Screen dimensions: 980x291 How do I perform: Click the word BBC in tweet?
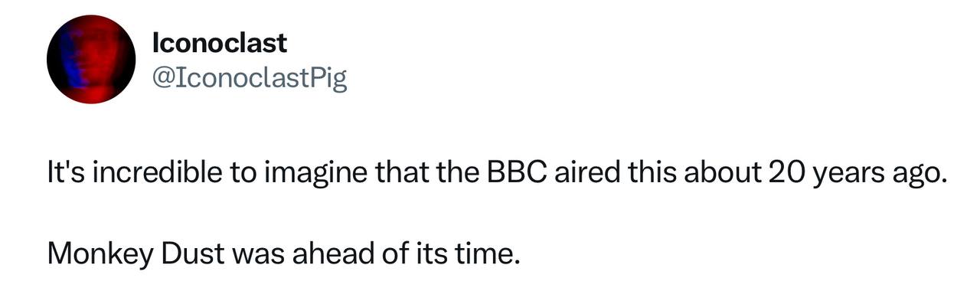pos(516,172)
